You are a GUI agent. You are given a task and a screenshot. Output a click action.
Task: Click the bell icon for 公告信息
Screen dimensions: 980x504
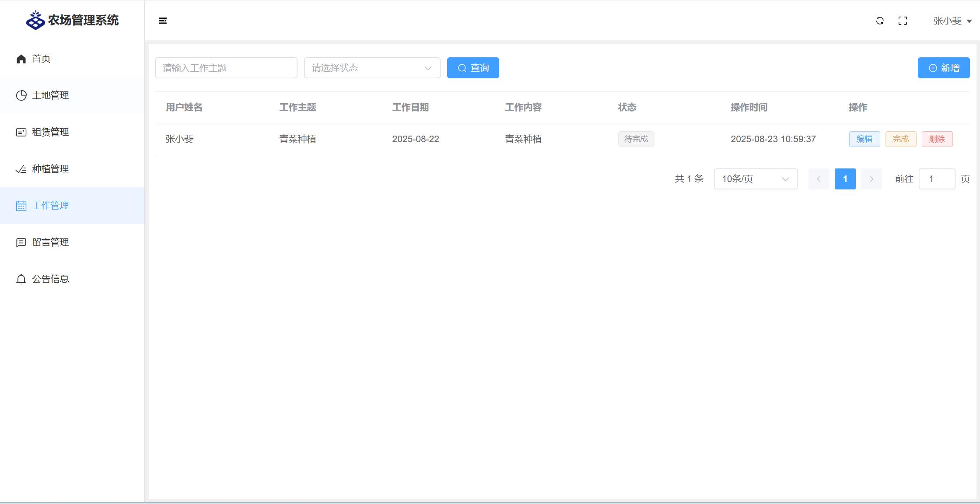point(21,279)
